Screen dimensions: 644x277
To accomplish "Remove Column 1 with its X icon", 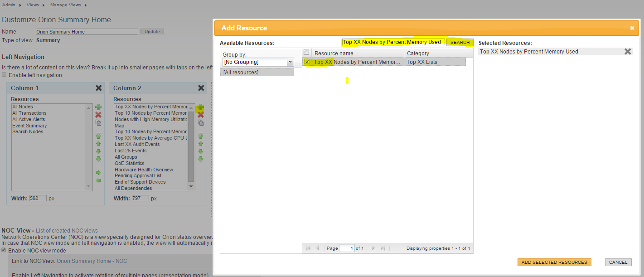I will point(99,88).
